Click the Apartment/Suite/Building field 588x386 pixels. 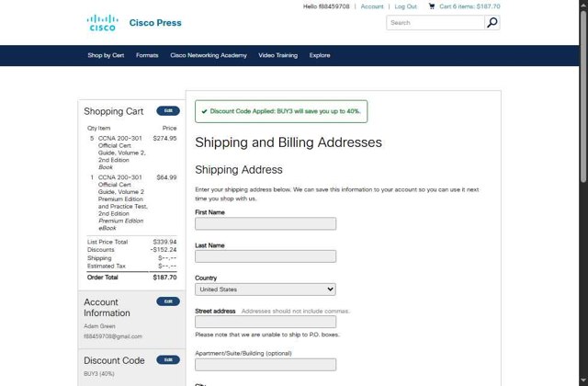[x=266, y=365]
